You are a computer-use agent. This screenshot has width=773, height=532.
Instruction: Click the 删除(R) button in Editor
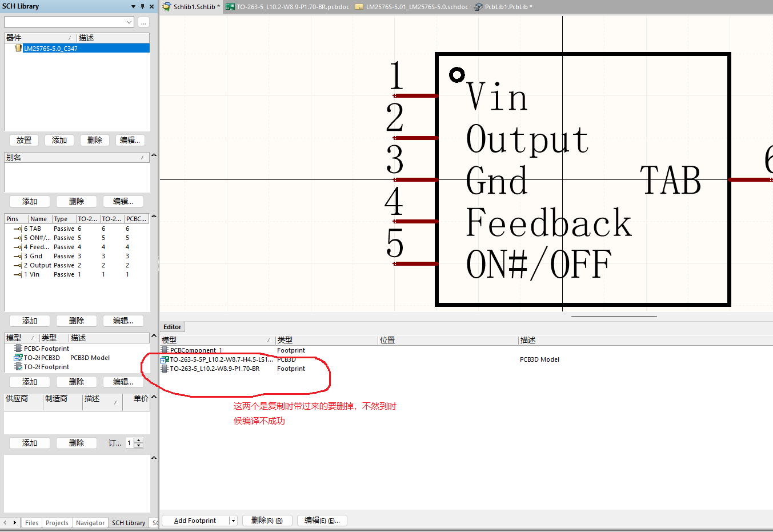click(267, 521)
